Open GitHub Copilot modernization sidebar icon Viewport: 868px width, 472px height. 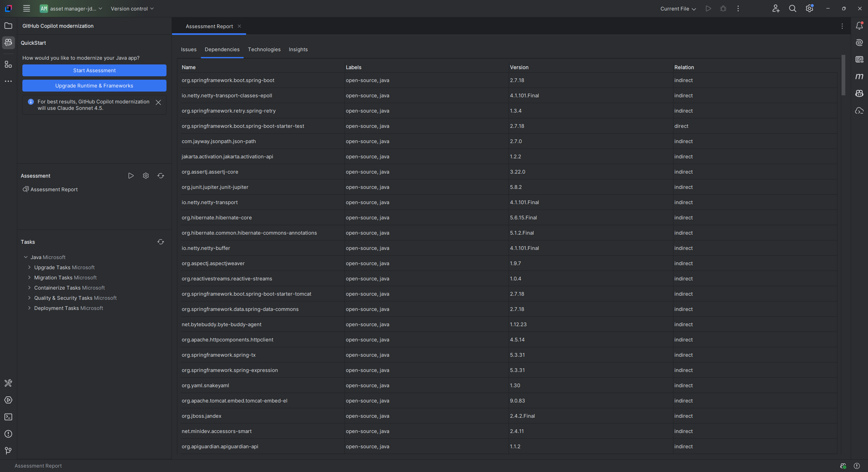(8, 43)
